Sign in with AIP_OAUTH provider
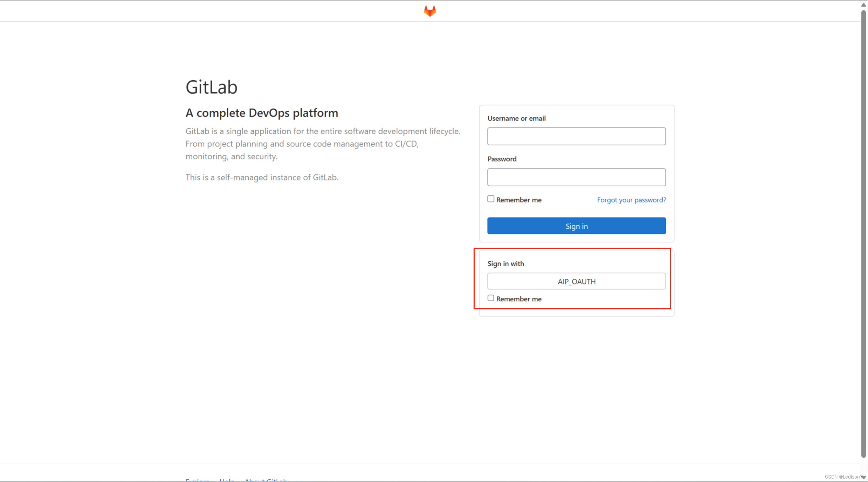 coord(576,281)
